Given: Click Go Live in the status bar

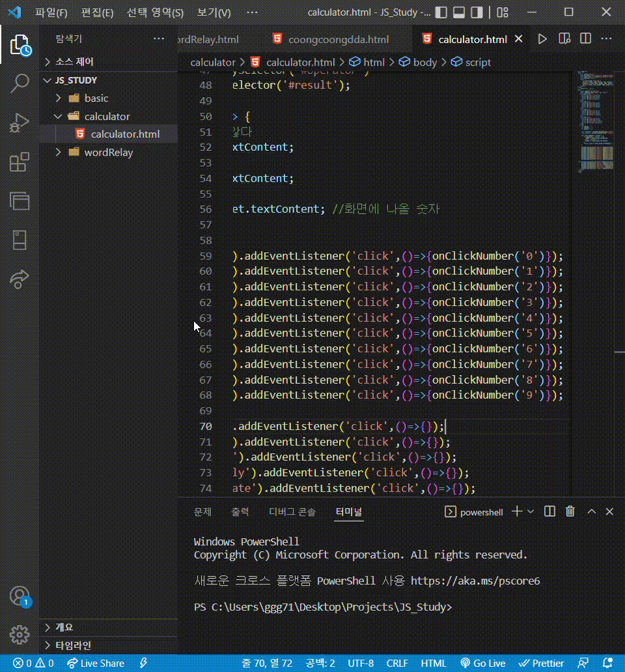Looking at the screenshot, I should (483, 663).
